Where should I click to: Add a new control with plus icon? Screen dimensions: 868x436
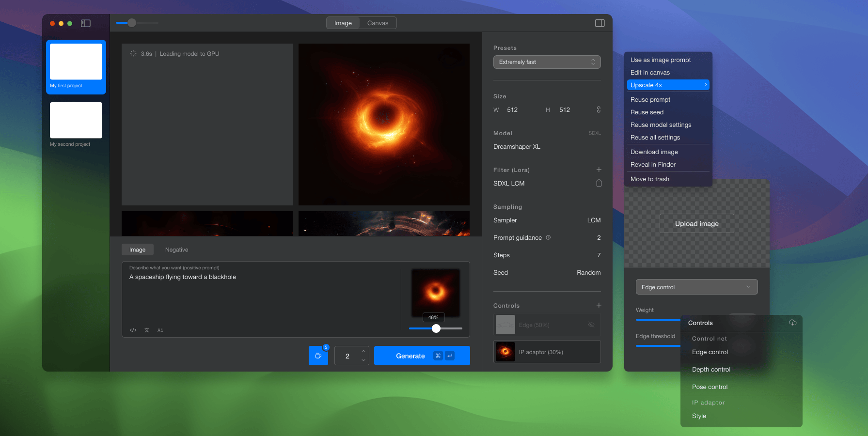coord(599,305)
